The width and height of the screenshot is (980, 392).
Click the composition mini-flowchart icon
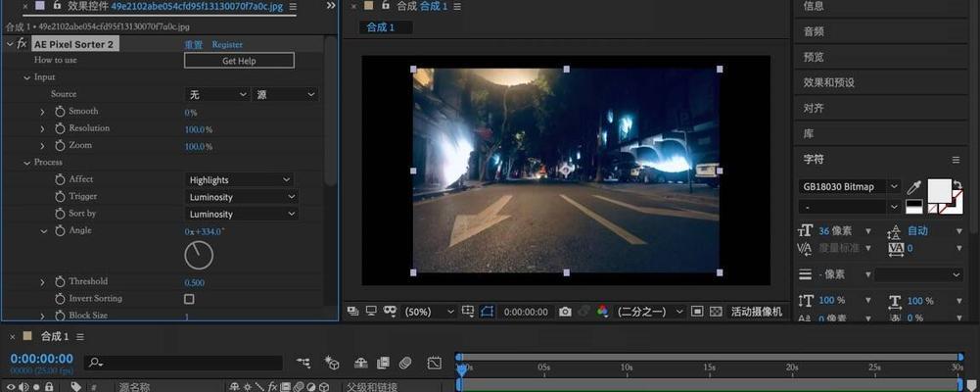303,363
